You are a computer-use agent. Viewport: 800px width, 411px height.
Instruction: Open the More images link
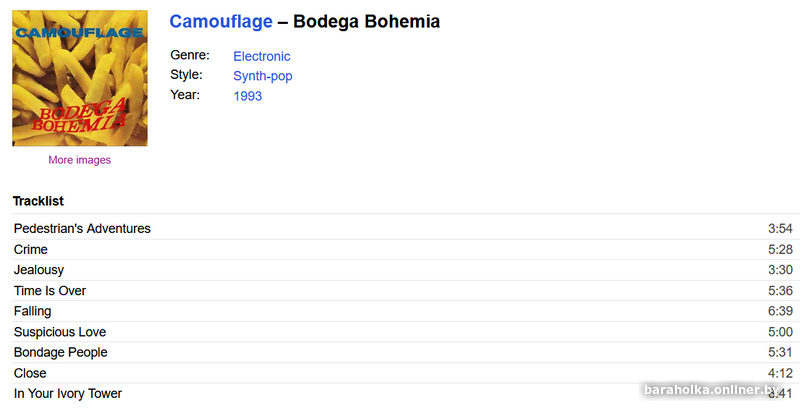[80, 160]
